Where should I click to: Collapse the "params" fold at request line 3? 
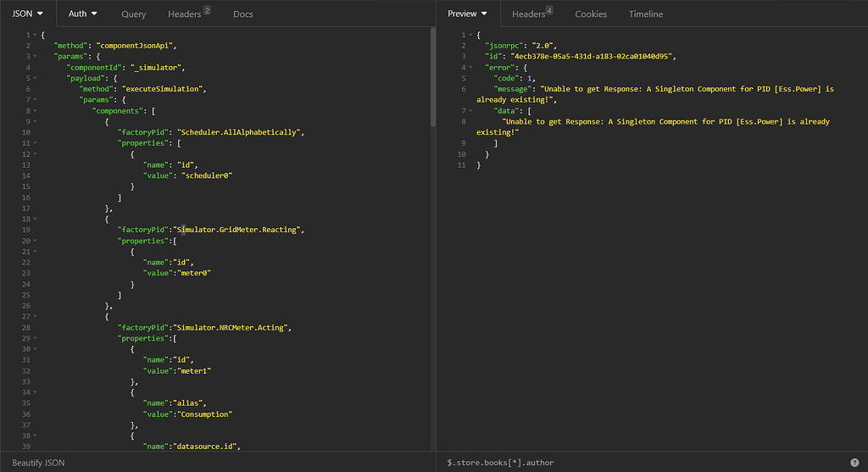35,57
